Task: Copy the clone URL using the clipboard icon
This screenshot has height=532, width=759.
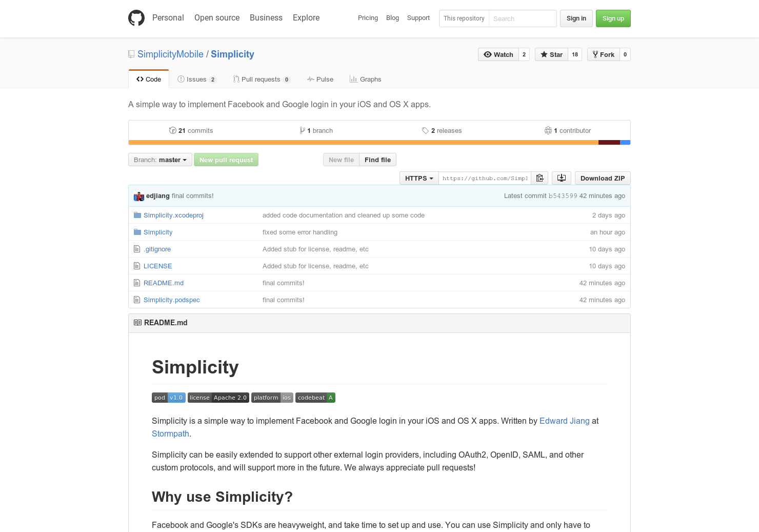Action: [x=540, y=178]
